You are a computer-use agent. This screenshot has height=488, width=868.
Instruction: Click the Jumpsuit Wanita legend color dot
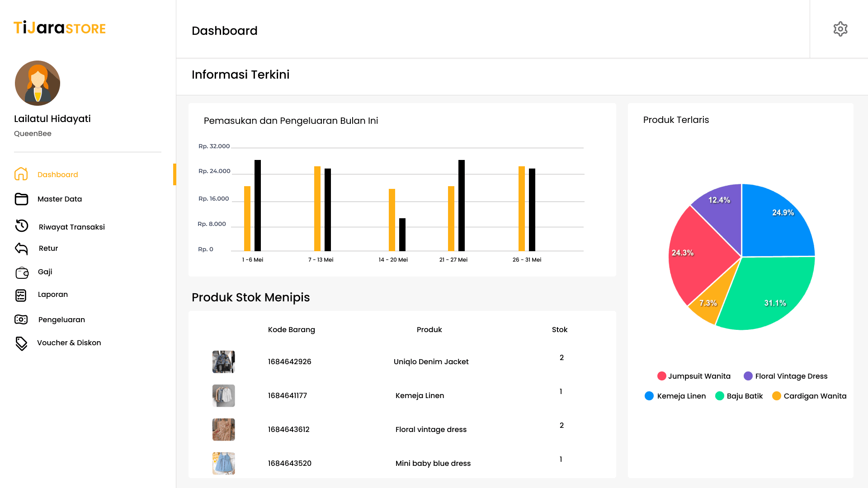tap(661, 376)
